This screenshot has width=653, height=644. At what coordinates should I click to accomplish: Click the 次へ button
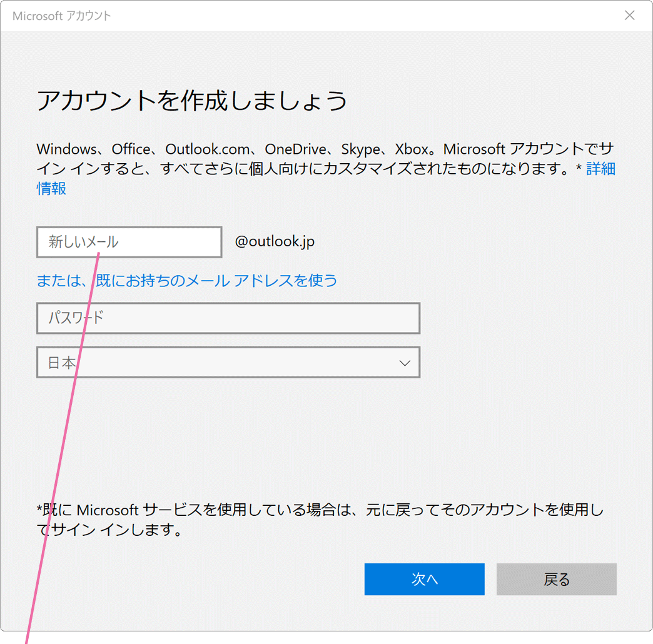tap(424, 579)
